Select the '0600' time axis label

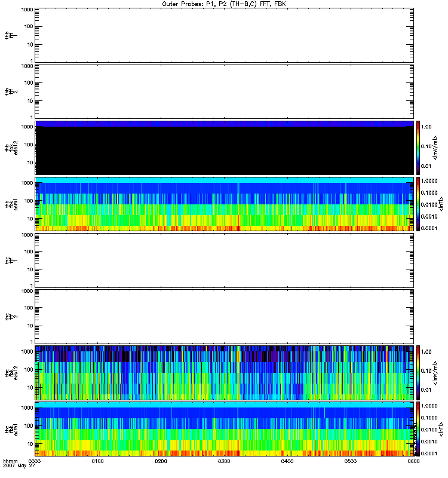click(x=413, y=461)
